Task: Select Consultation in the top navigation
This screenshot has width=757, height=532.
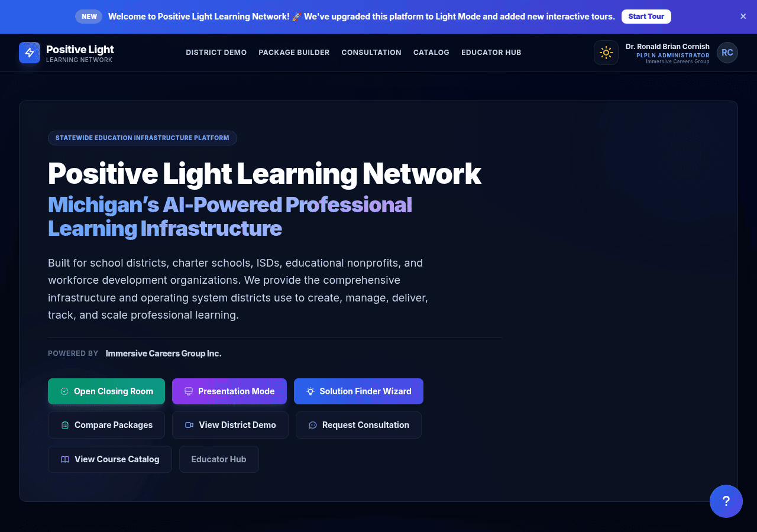Action: coord(371,53)
